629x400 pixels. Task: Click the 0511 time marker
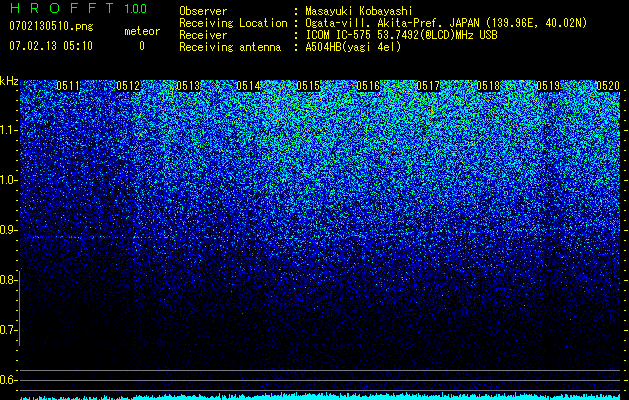(68, 86)
